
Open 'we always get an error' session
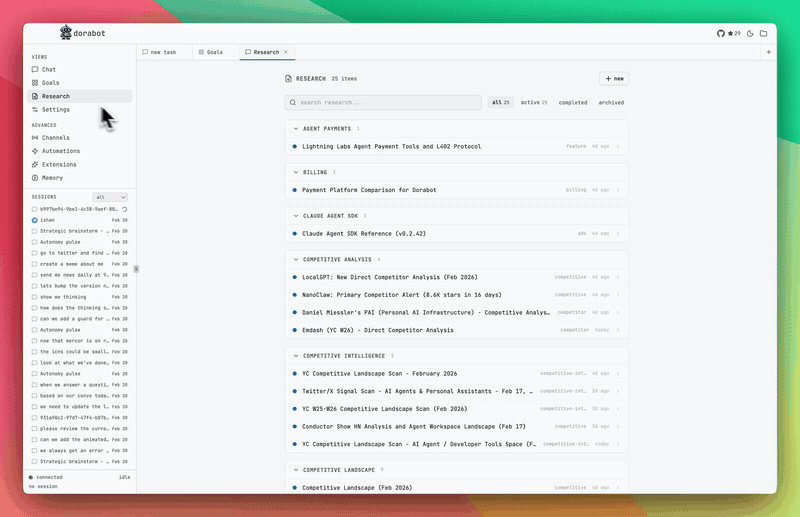pyautogui.click(x=80, y=451)
